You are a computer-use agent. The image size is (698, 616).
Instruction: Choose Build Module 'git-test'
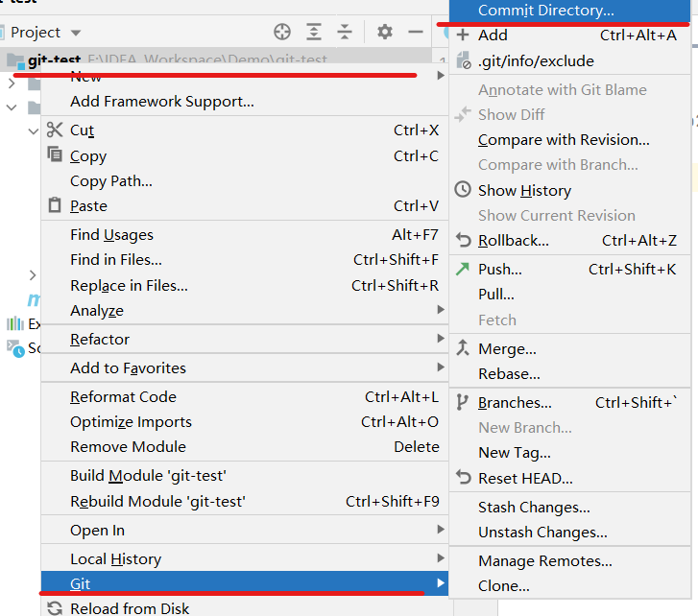[245, 476]
